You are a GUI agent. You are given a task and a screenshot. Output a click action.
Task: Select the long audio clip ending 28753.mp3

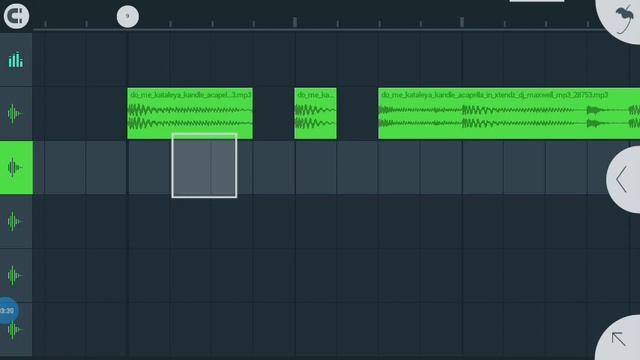point(509,113)
